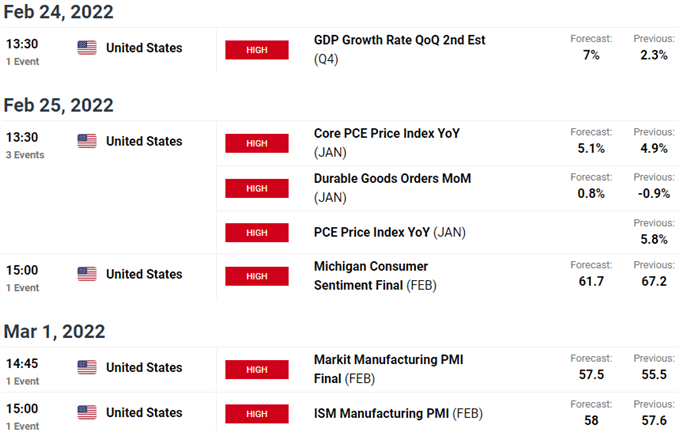
Task: Select the HIGH badge beside ISM Manufacturing PMI
Action: pos(257,413)
